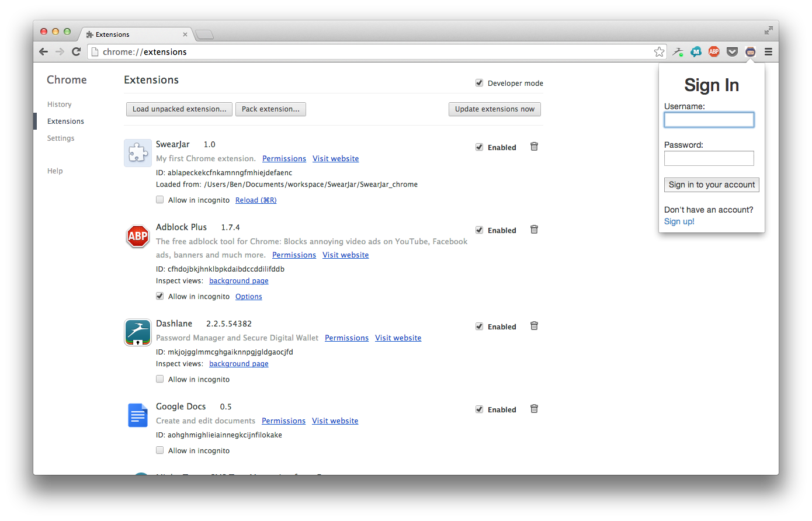Open Adblock Plus Options link

[249, 297]
